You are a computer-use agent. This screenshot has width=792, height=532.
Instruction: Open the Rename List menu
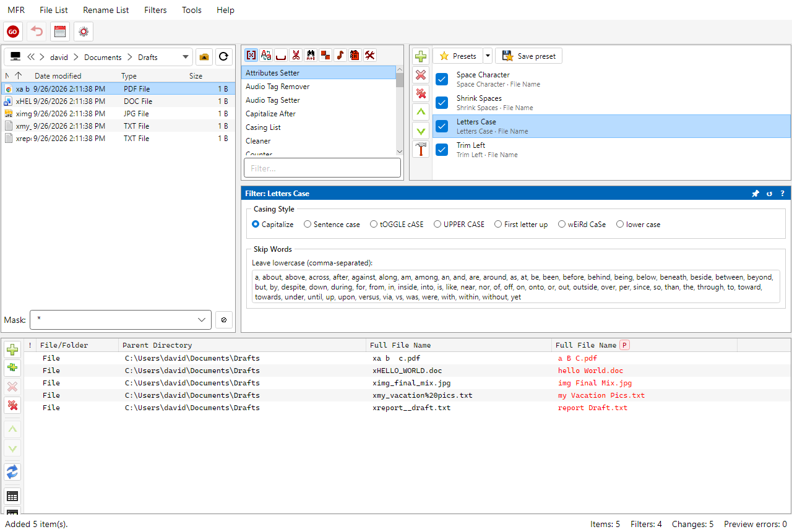[x=106, y=10]
